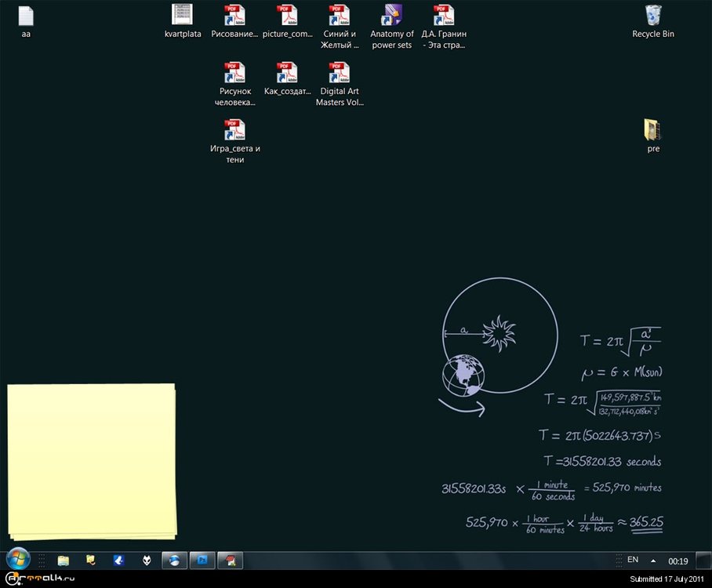Image resolution: width=712 pixels, height=588 pixels.
Task: Open the "Д.А. Гранин" PDF
Action: click(x=444, y=16)
